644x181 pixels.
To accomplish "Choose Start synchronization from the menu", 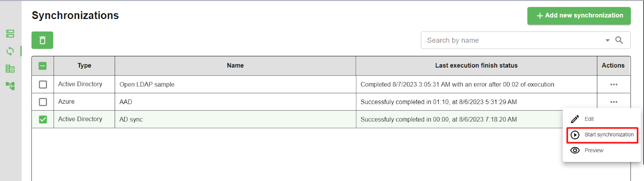I will pyautogui.click(x=609, y=135).
